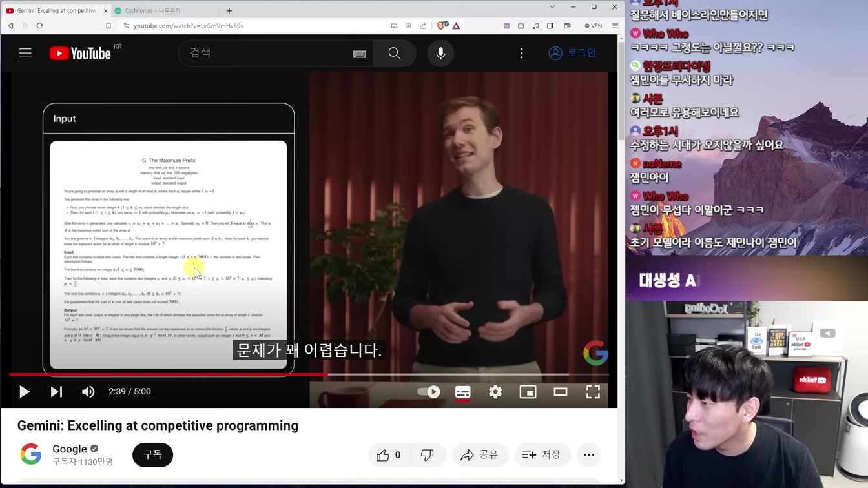Open a new browser tab
Screen dimensions: 868x488
tap(229, 11)
